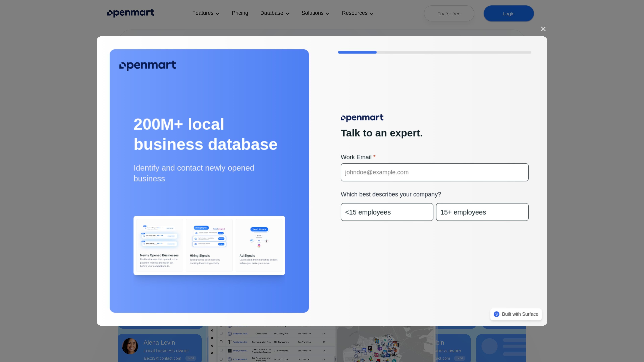This screenshot has width=644, height=362.
Task: Click Alena Levin's profile photo
Action: point(130,346)
